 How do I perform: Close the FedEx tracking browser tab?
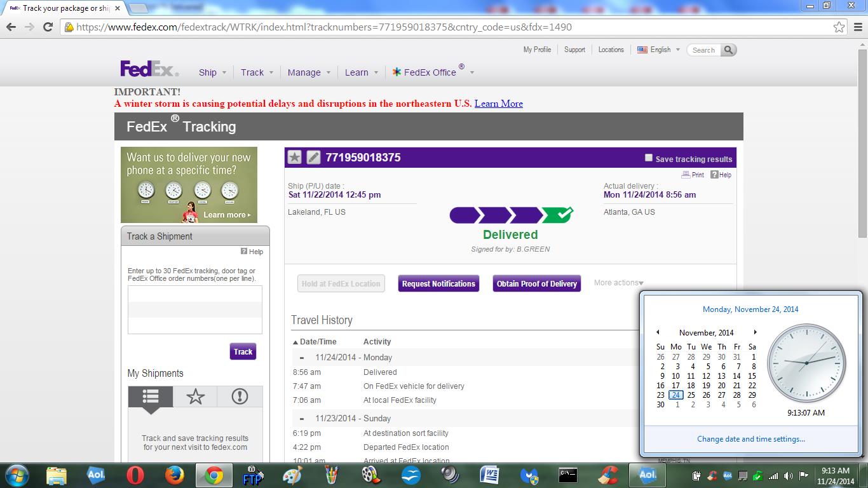pos(118,9)
